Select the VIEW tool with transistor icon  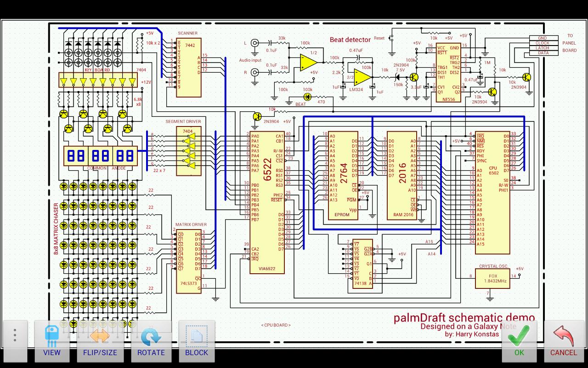coord(52,340)
